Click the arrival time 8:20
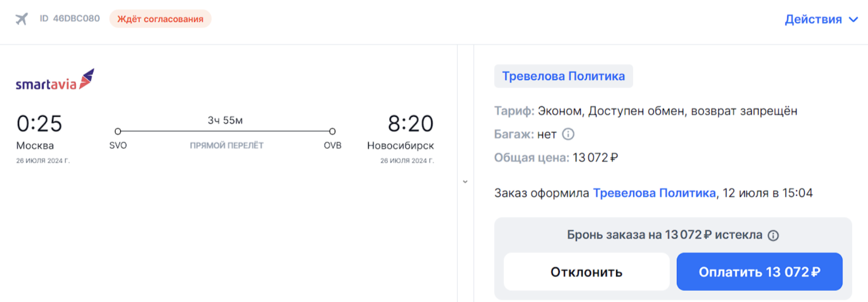This screenshot has height=302, width=868. pyautogui.click(x=411, y=124)
